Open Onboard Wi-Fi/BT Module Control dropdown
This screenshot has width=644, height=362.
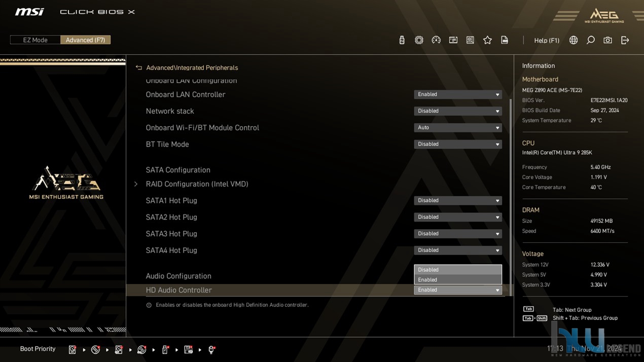coord(458,128)
